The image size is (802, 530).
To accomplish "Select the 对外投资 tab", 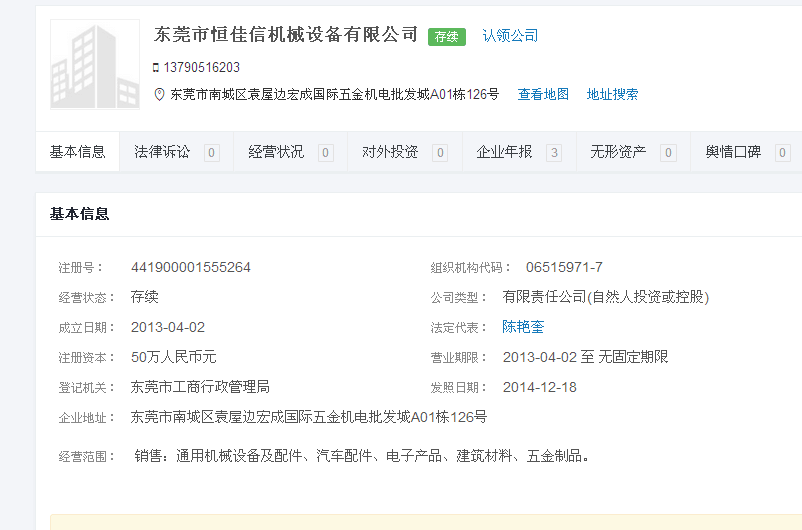I will pos(390,152).
